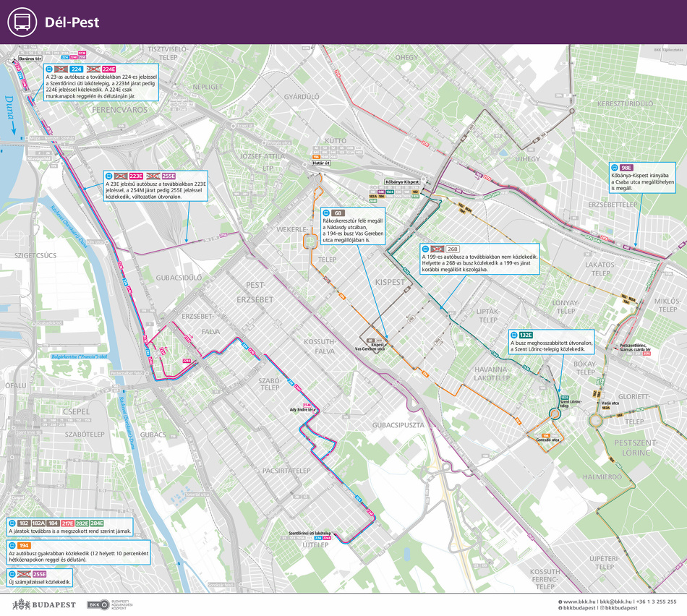Open the Instagram bkkbudapest handle

click(x=621, y=608)
